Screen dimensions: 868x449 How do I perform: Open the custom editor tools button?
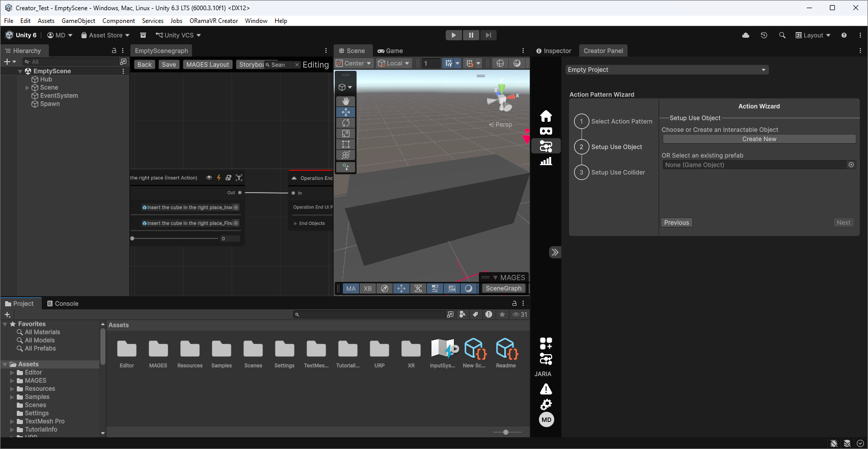346,167
